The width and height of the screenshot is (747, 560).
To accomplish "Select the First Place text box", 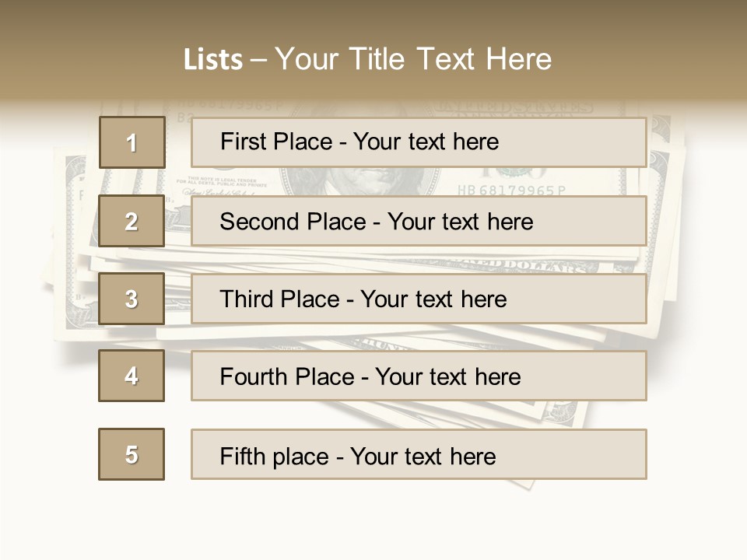I will click(419, 142).
